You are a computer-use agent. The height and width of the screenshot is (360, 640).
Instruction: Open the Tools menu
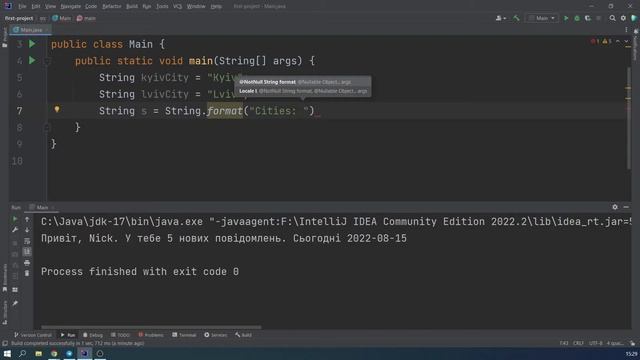pos(162,6)
